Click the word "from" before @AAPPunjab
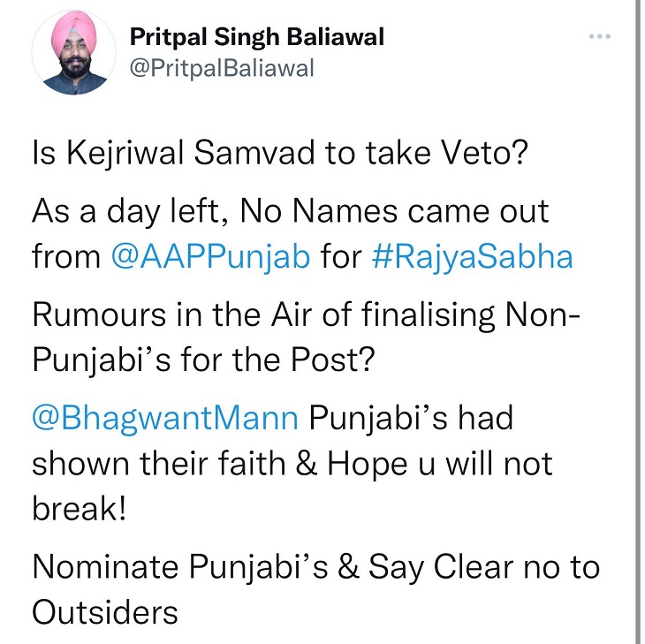 (x=66, y=256)
